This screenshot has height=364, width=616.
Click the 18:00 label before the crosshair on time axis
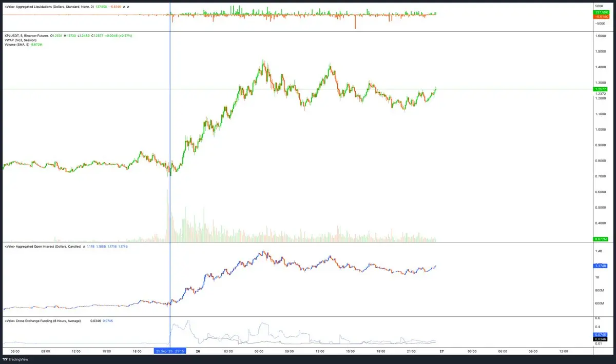pos(137,351)
